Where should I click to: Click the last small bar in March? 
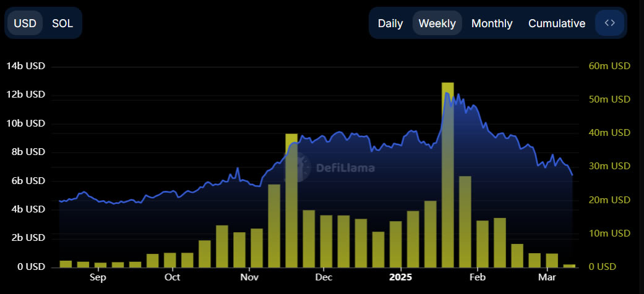[x=569, y=266]
